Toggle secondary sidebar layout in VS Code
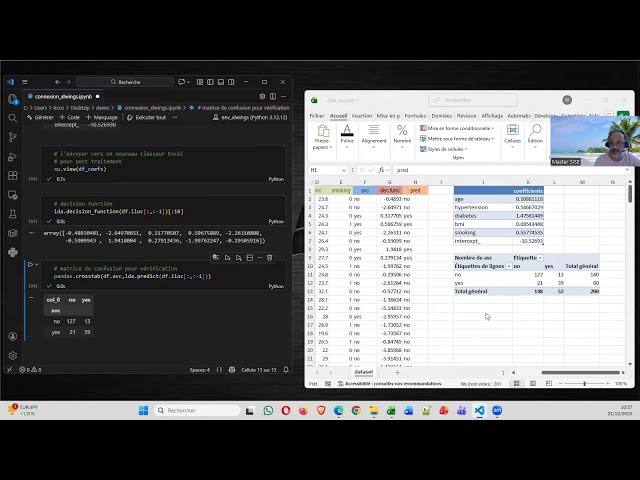 click(x=231, y=82)
